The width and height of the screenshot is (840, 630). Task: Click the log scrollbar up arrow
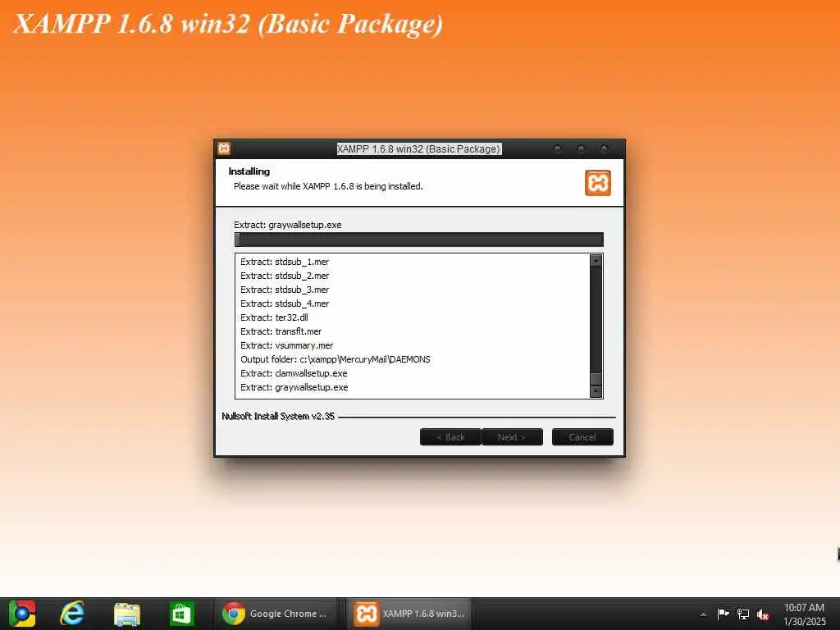(x=596, y=260)
